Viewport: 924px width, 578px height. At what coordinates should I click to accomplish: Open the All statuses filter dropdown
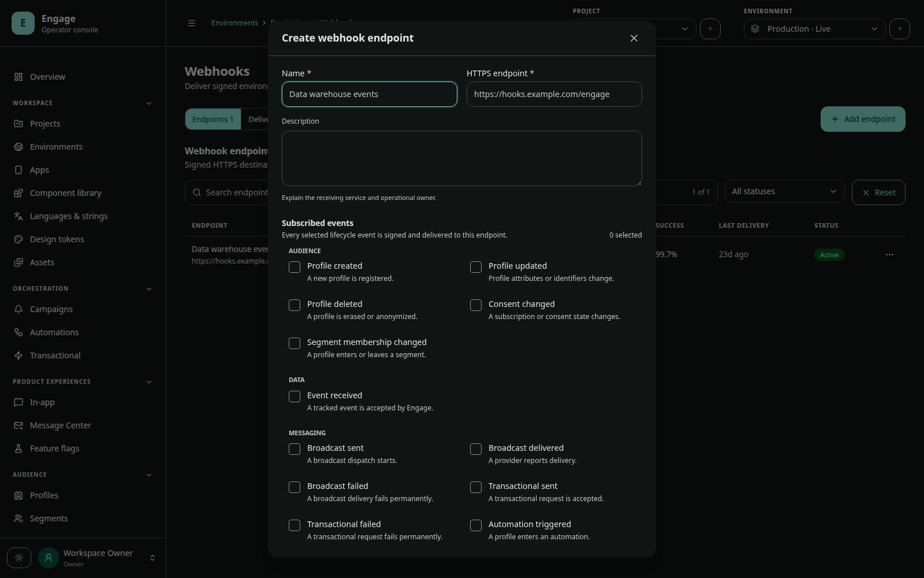pos(784,191)
